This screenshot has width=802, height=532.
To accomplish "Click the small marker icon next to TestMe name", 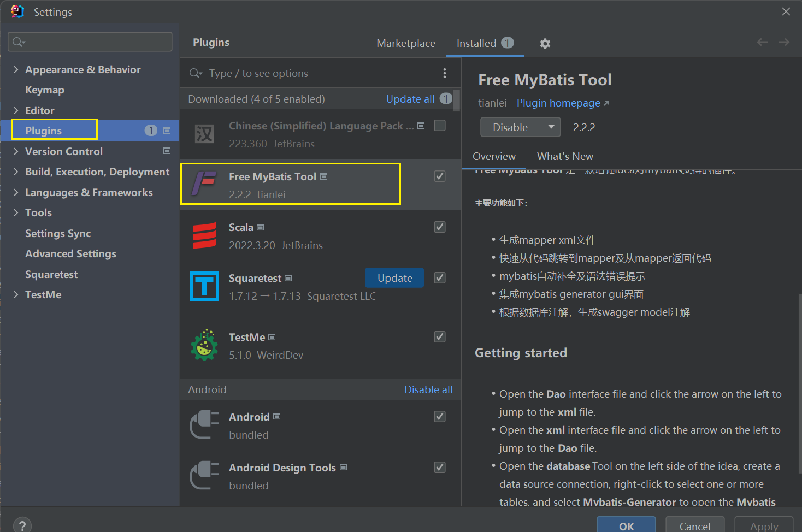I will tap(272, 337).
